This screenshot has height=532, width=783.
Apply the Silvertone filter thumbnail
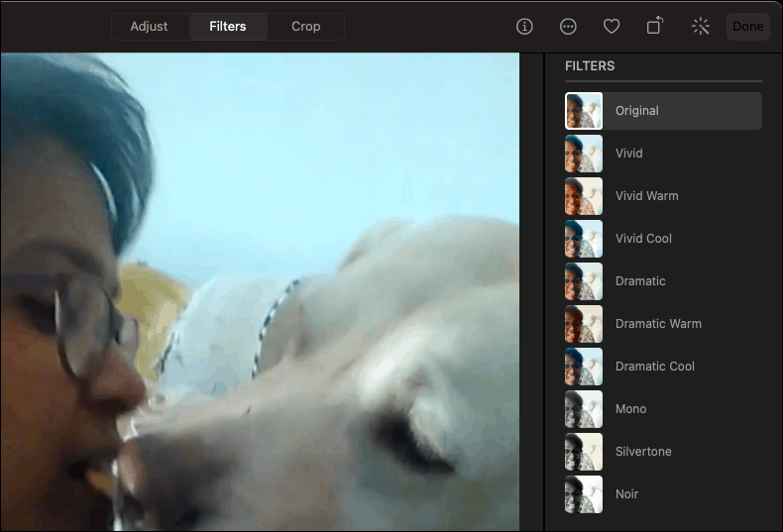point(583,452)
